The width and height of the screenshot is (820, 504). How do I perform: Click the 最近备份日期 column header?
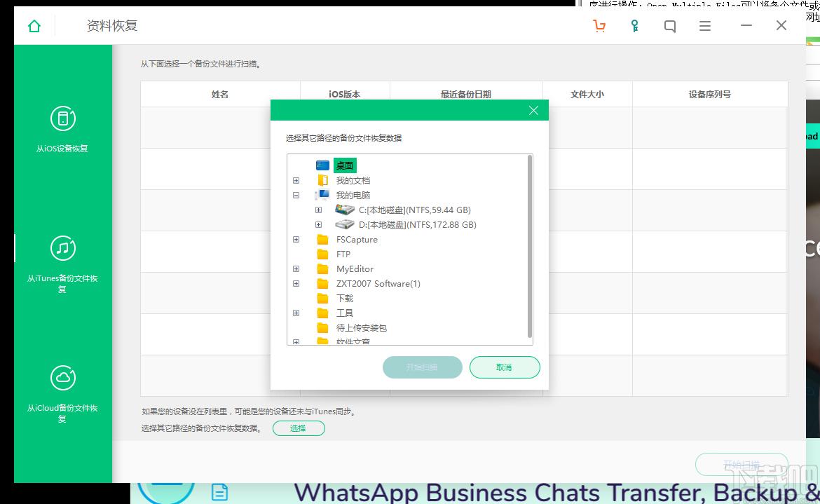(x=466, y=94)
